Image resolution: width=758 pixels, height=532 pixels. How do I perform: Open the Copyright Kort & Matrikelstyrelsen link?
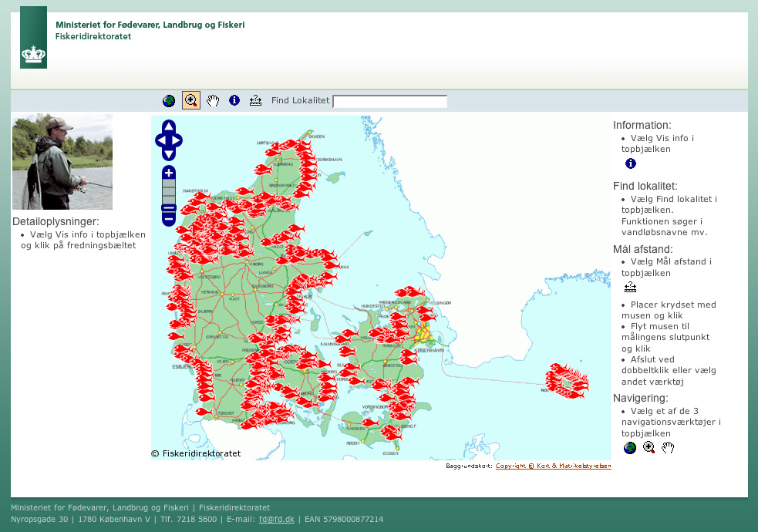coord(553,466)
